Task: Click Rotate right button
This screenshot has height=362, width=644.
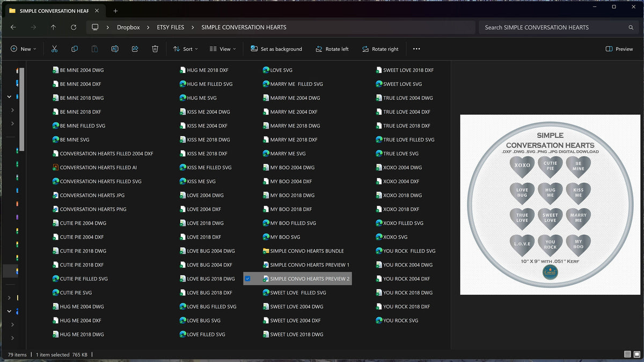Action: coord(380,49)
